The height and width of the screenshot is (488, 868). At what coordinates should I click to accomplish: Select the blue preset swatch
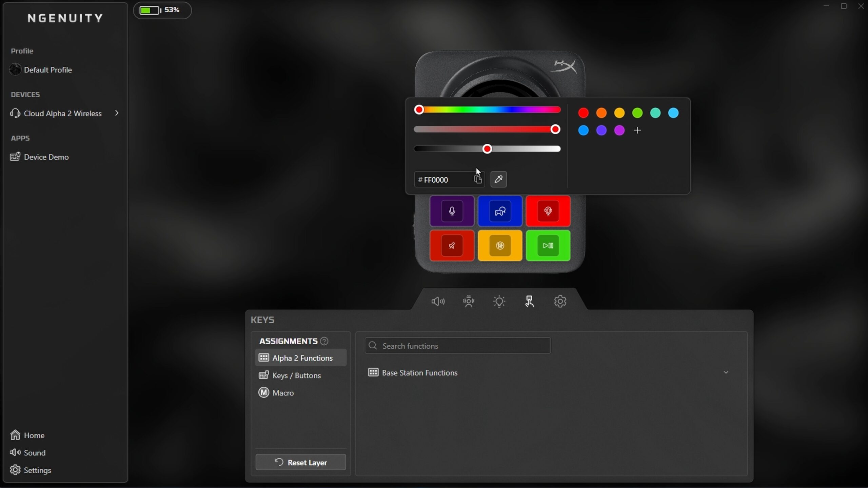(x=583, y=130)
